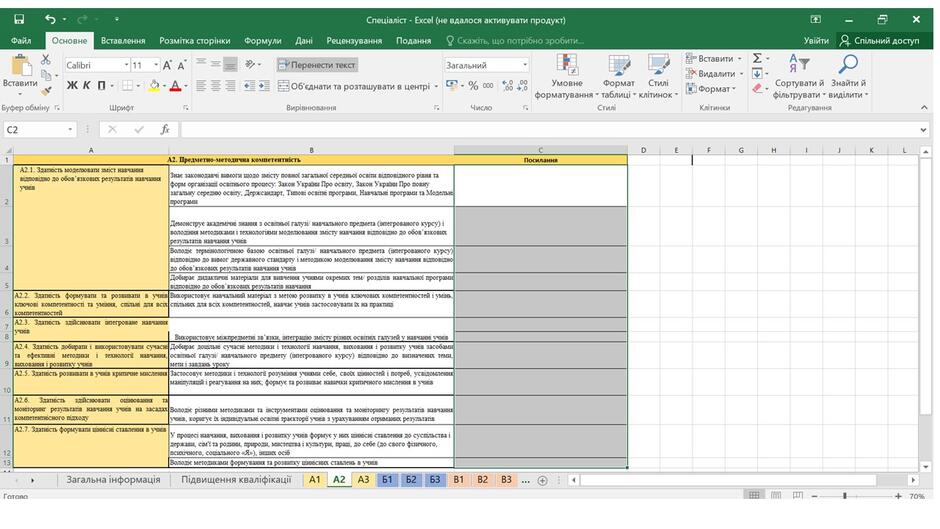The width and height of the screenshot is (940, 529).
Task: Switch to Дані ribbon tab
Action: pyautogui.click(x=304, y=40)
